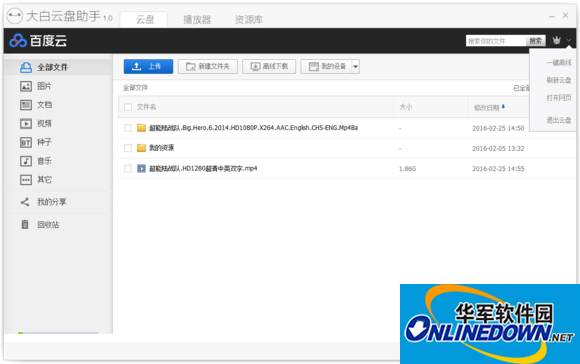Open the 文档 documents category
This screenshot has height=364, width=580.
(36, 105)
